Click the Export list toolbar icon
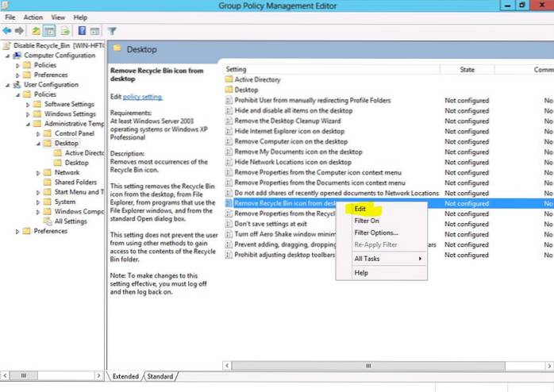Image resolution: width=554 pixels, height=392 pixels. pyautogui.click(x=63, y=31)
